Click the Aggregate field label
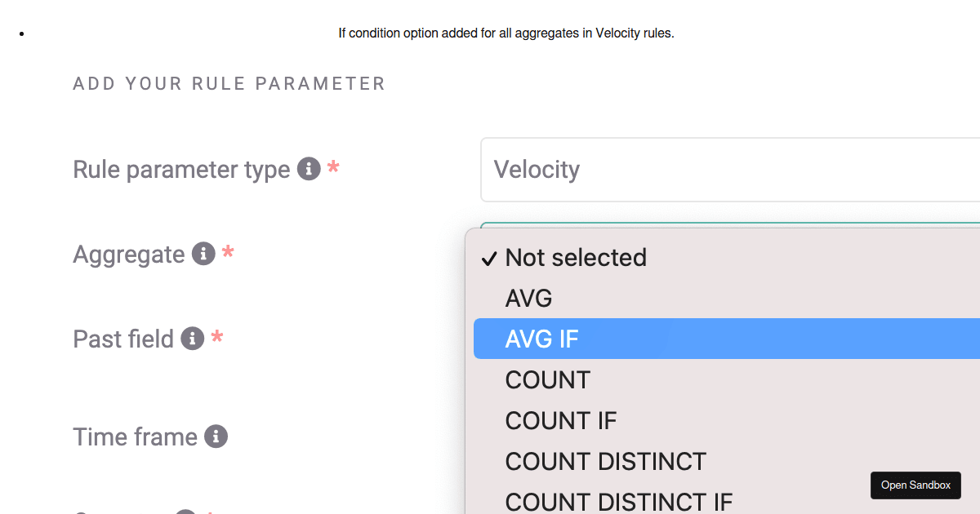The width and height of the screenshot is (980, 514). tap(129, 255)
